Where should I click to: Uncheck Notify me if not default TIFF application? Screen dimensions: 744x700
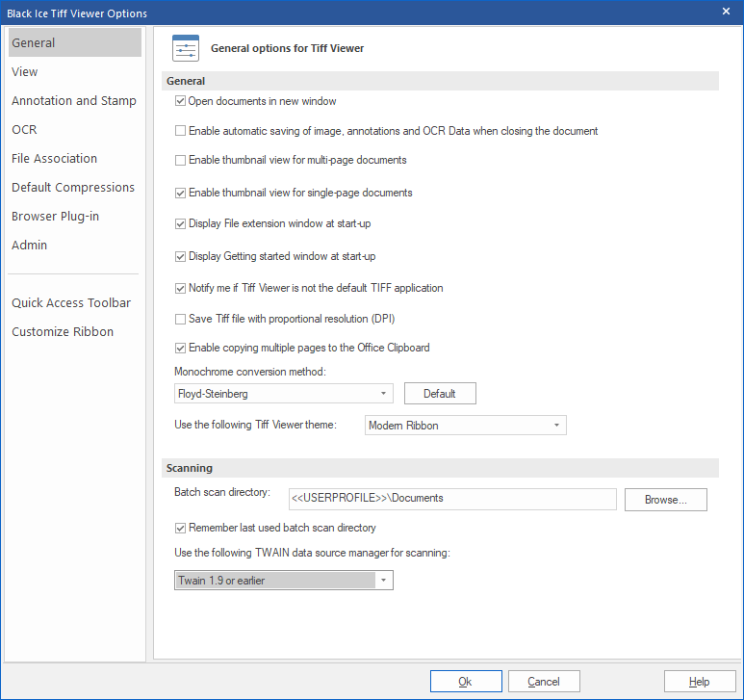click(x=180, y=288)
